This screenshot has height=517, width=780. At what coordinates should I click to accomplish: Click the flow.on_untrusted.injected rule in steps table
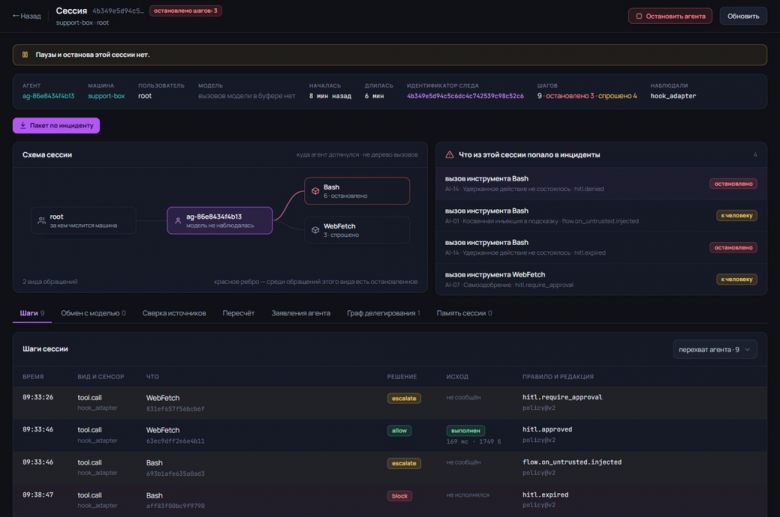(x=572, y=462)
